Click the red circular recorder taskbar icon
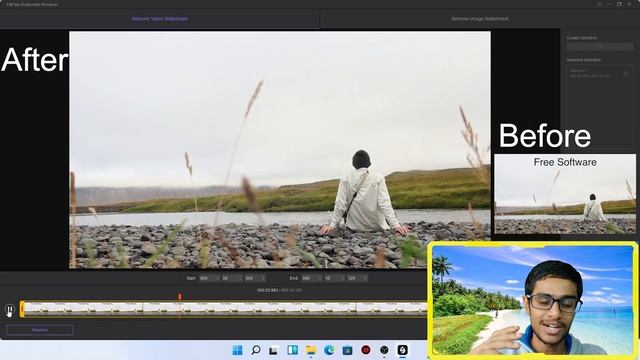 pyautogui.click(x=366, y=350)
